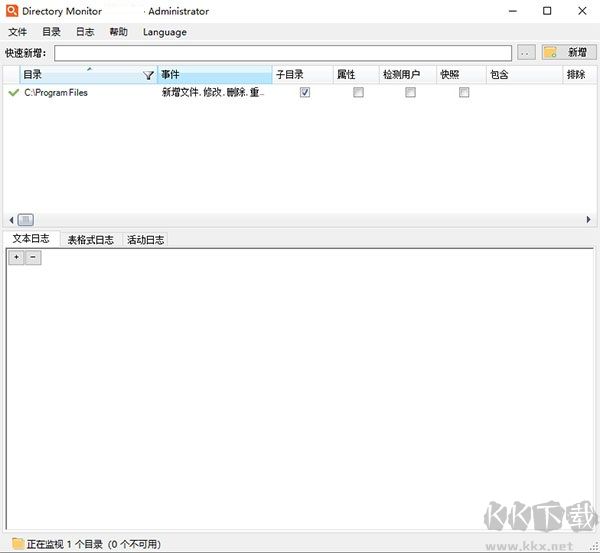
Task: Switch to the 文本日志 tab
Action: click(x=31, y=239)
